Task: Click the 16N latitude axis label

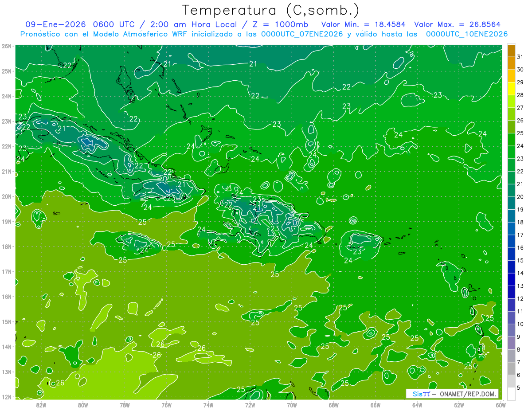Action: [x=7, y=297]
